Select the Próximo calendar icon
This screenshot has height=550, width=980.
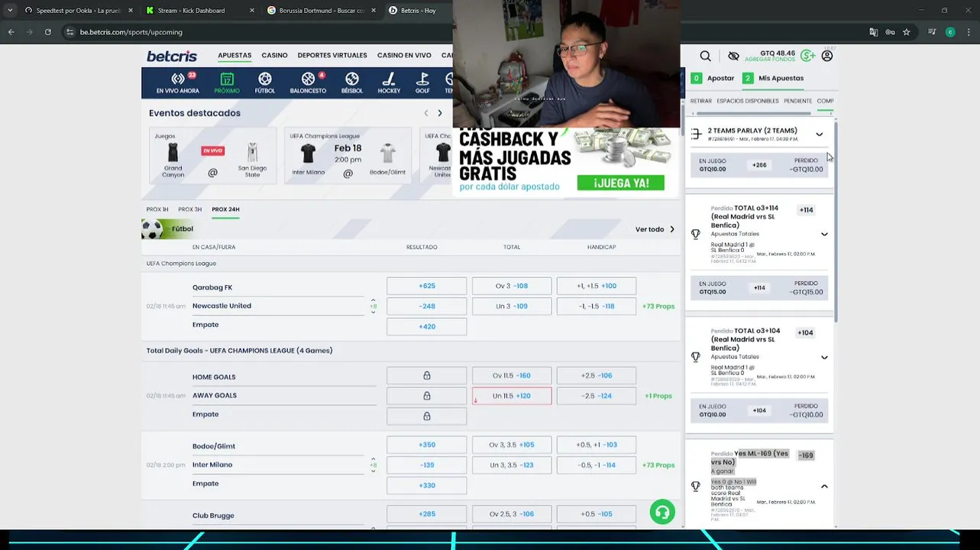click(227, 83)
